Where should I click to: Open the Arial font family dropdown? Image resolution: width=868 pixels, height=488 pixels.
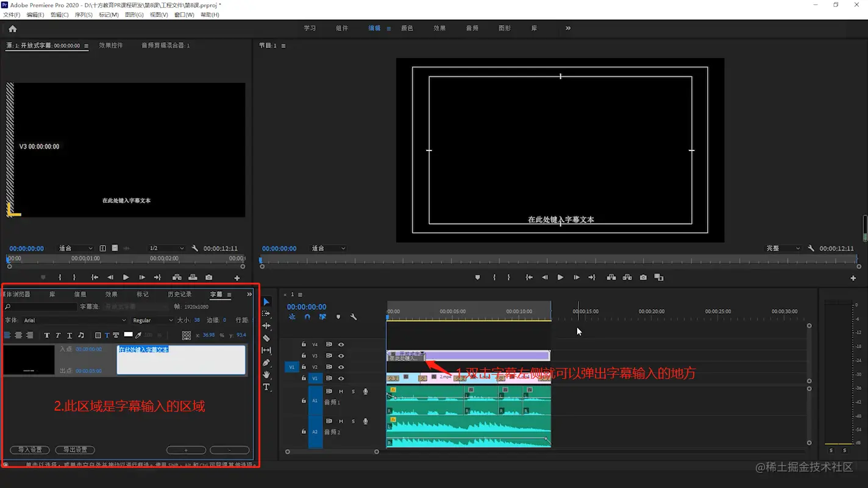(x=74, y=320)
